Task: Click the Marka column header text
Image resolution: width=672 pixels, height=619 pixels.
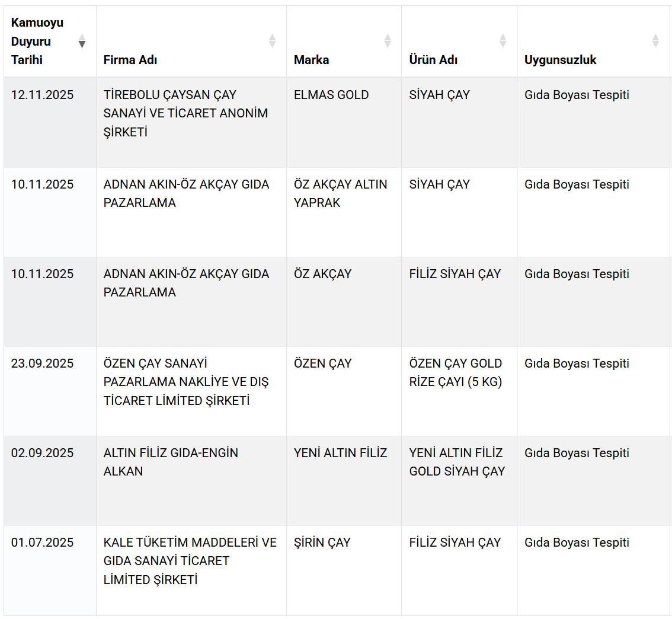Action: (x=311, y=60)
